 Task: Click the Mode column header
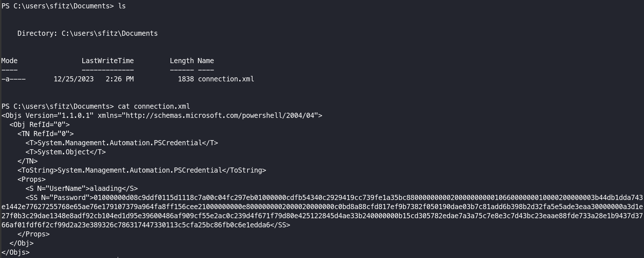pyautogui.click(x=9, y=61)
